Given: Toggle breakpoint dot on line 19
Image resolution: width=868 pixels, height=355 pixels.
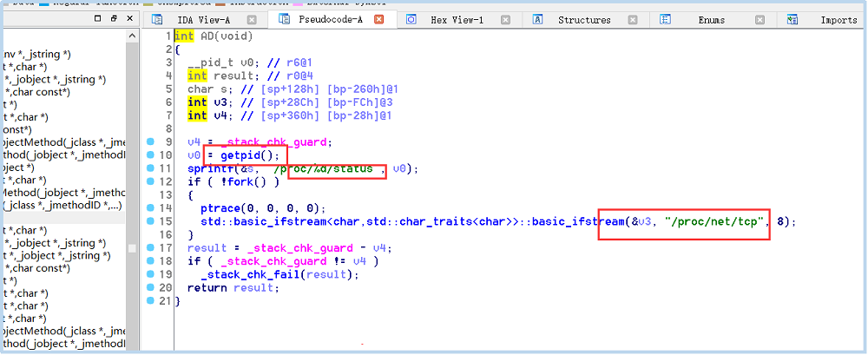Looking at the screenshot, I should click(150, 274).
